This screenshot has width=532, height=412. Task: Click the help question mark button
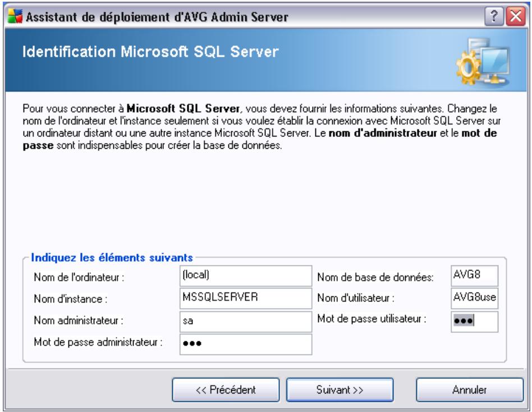tap(494, 16)
